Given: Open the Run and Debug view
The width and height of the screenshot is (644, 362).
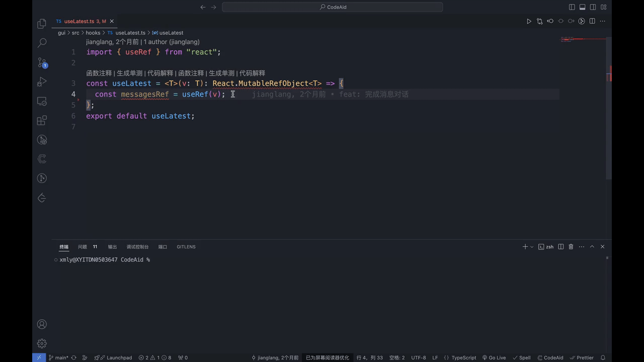Looking at the screenshot, I should click(x=42, y=81).
